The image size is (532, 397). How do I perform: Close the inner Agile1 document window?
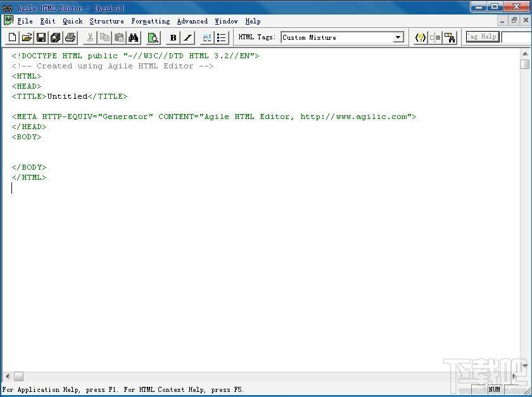[526, 21]
